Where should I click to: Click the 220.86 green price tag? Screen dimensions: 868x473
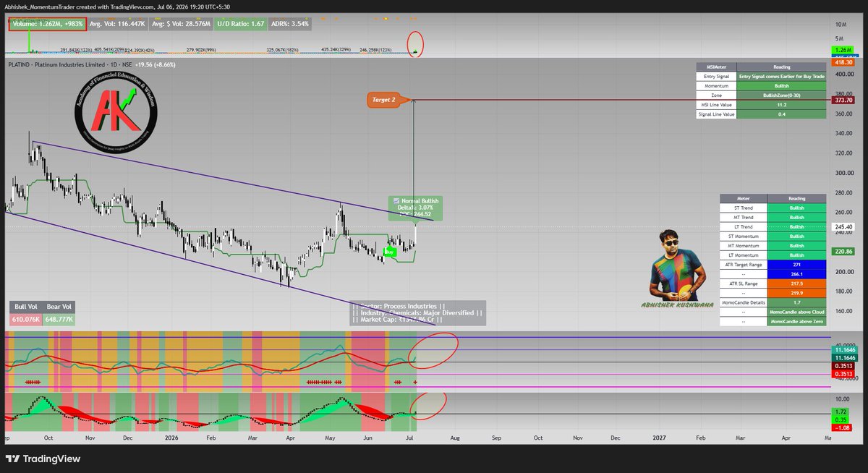[x=843, y=251]
